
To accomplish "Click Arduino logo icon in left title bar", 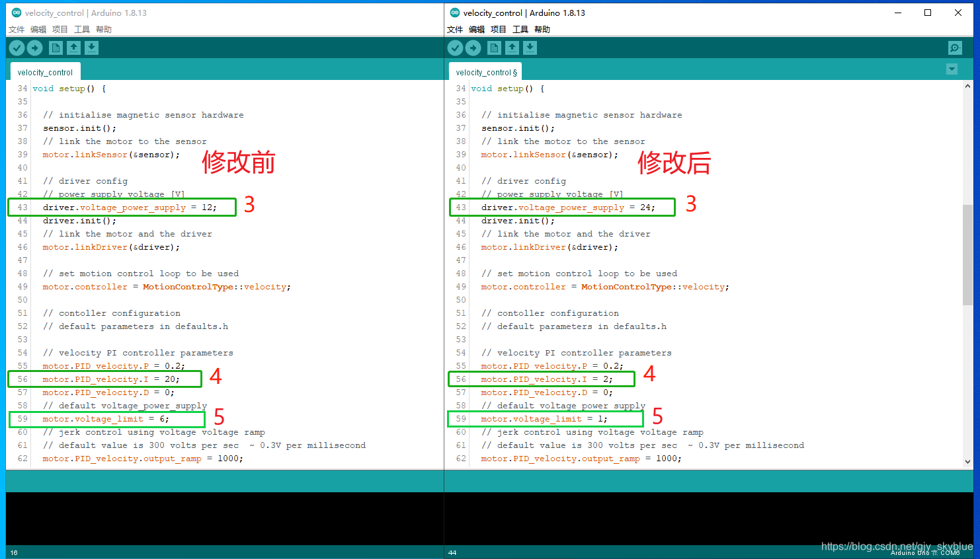I will pos(17,13).
